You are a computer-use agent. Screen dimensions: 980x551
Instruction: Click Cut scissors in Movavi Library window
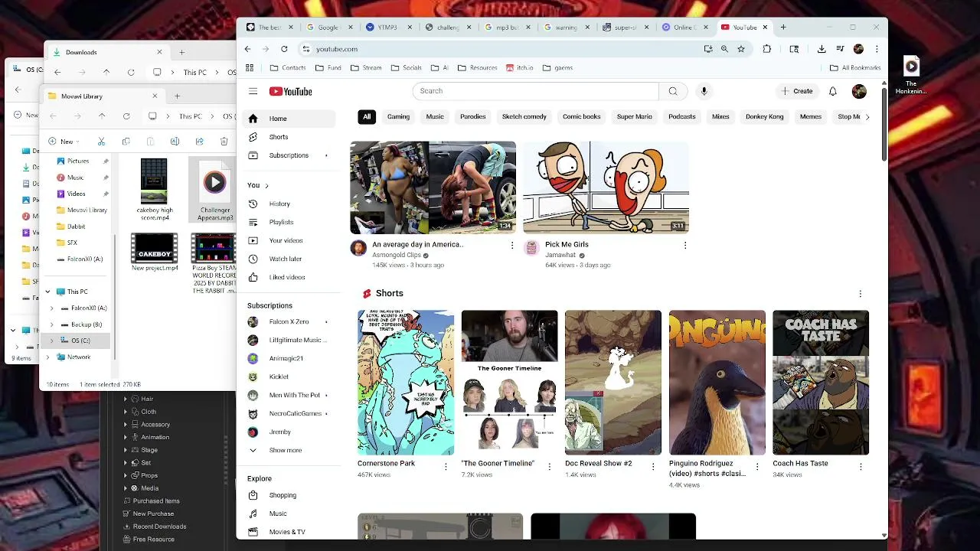[x=101, y=142]
